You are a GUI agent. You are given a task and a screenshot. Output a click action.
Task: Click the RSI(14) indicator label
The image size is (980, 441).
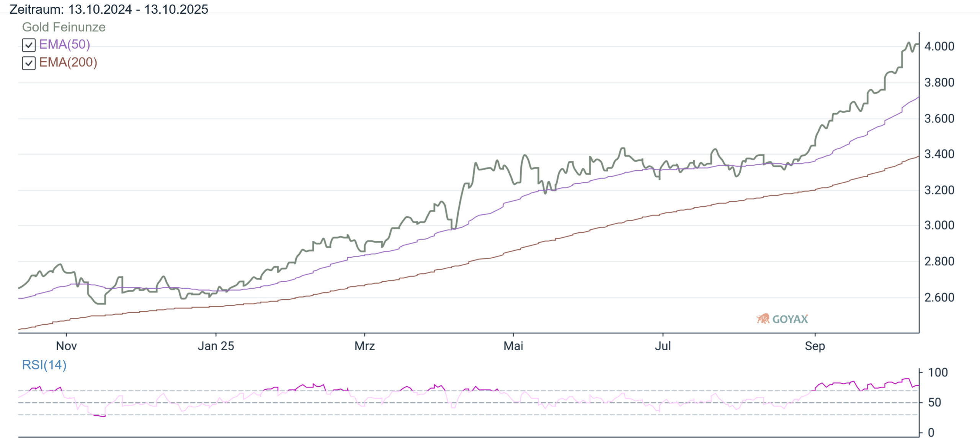pyautogui.click(x=44, y=365)
